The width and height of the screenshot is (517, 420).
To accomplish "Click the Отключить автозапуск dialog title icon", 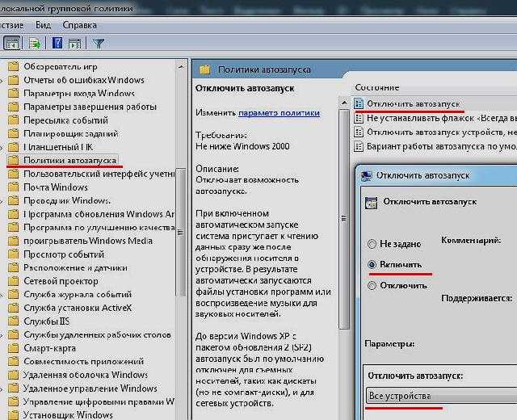I will point(366,176).
